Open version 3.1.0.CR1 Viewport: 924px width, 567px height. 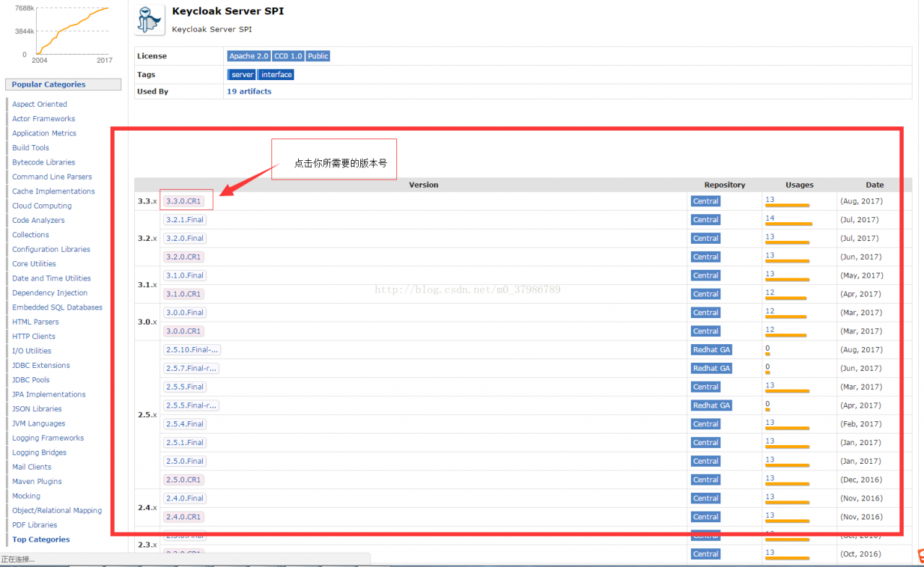tap(183, 294)
